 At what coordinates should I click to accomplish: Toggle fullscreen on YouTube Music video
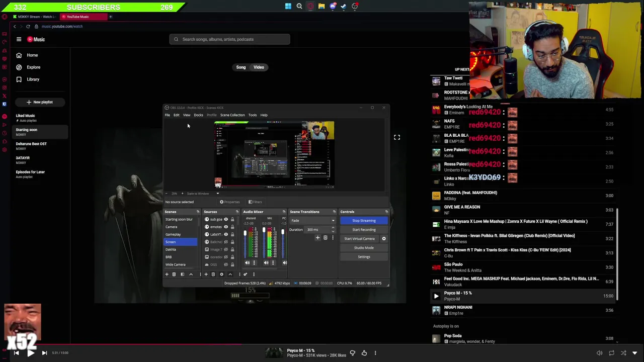pos(397,137)
